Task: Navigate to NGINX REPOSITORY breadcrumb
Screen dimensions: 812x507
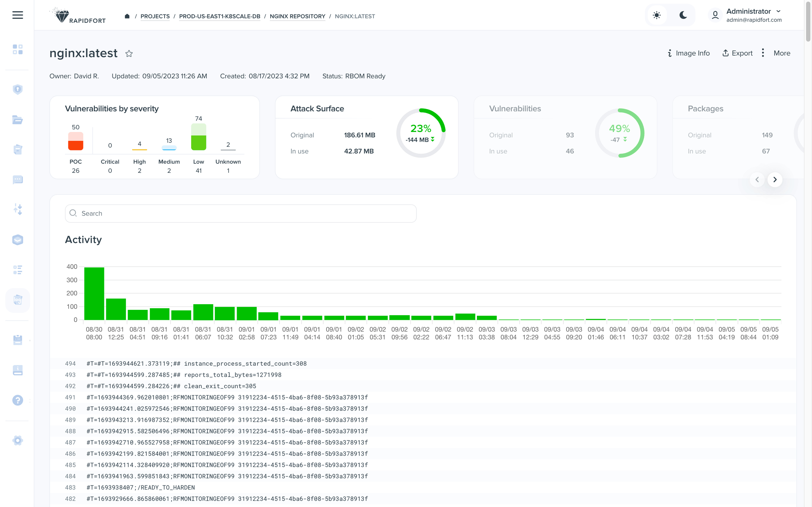Action: [x=297, y=16]
